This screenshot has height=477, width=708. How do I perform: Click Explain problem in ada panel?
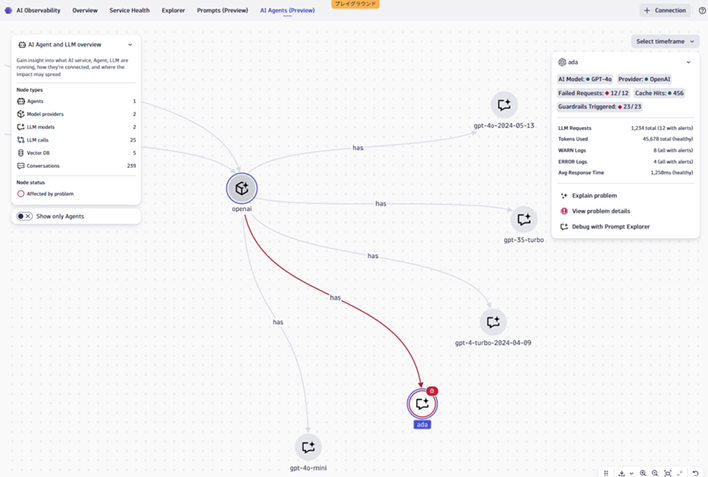point(594,196)
